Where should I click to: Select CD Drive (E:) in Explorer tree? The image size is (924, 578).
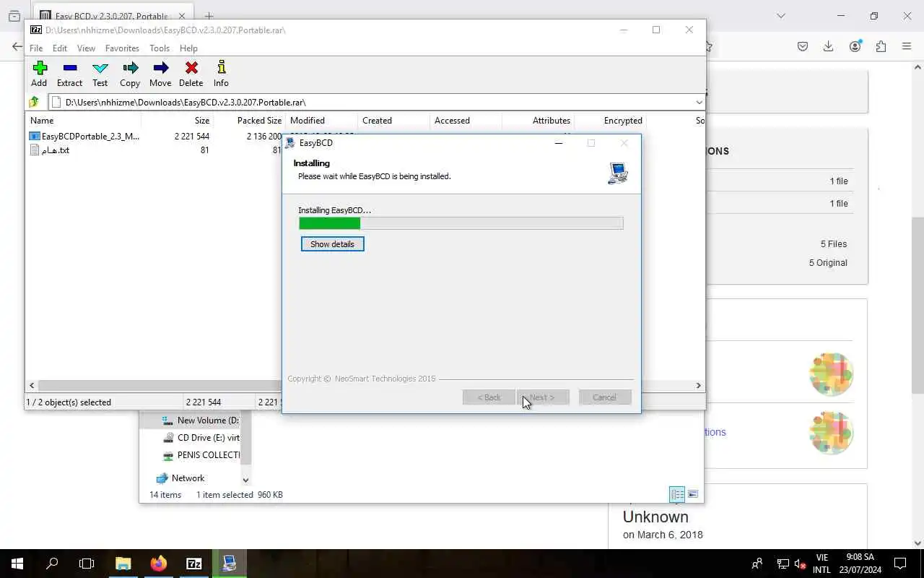tap(201, 437)
